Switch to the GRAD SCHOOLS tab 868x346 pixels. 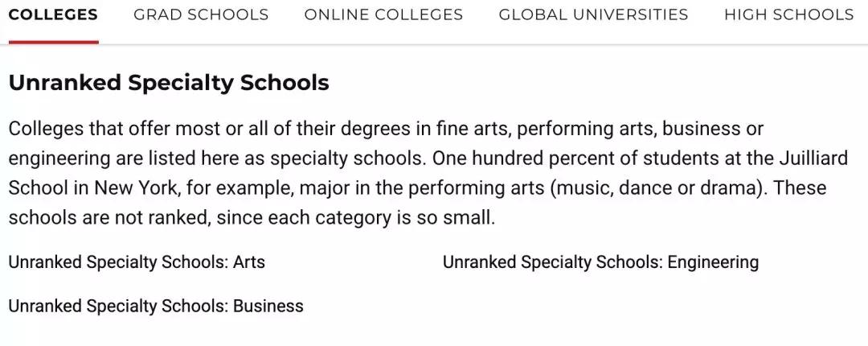201,14
